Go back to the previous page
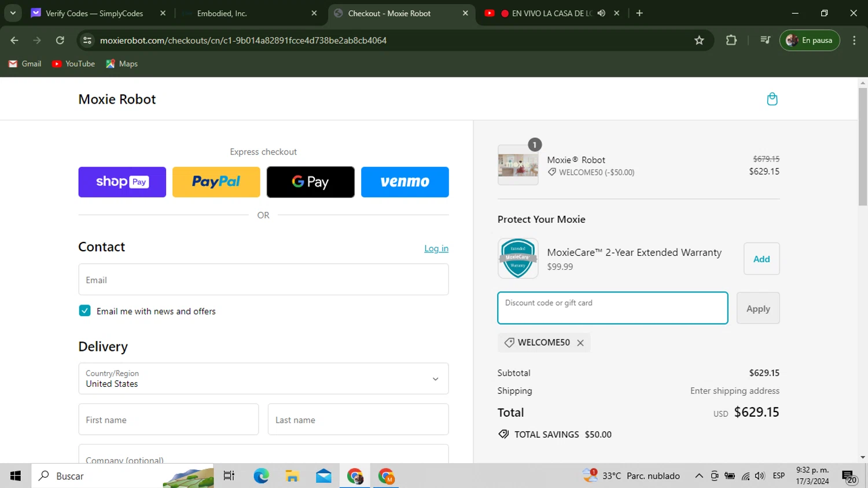Screen dimensions: 868x488 (x=14, y=40)
